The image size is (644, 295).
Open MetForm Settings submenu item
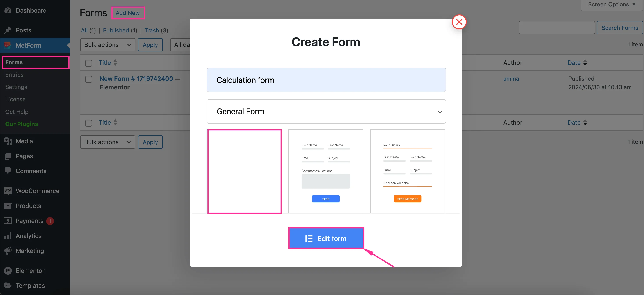[x=16, y=87]
